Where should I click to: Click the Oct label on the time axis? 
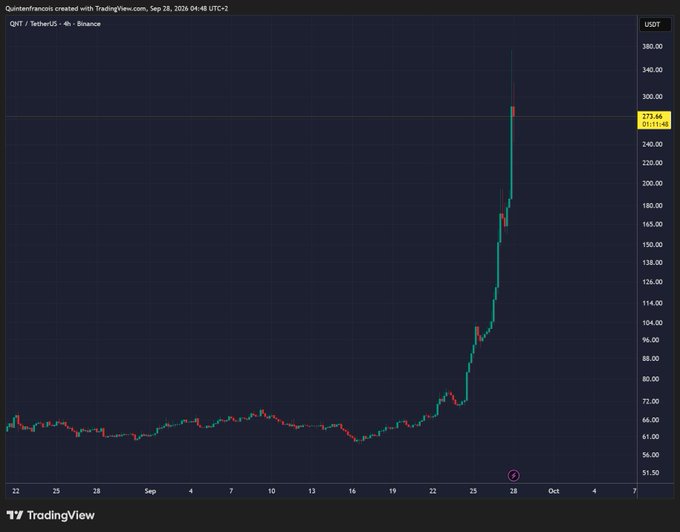(x=554, y=491)
